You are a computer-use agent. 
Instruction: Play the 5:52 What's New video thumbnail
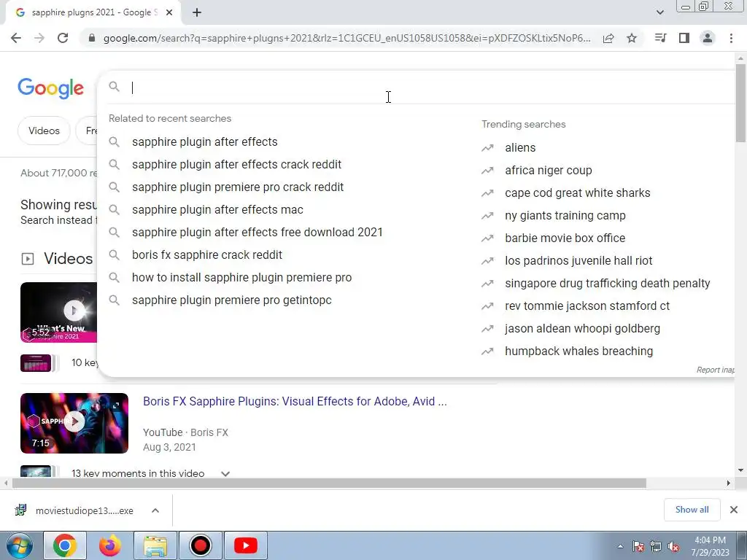tap(58, 312)
